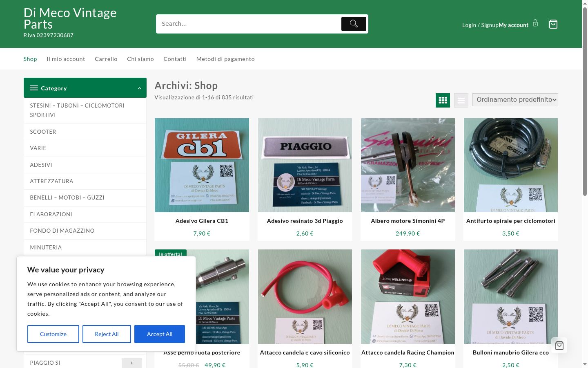This screenshot has width=588, height=368.
Task: Open Metodi di pagamento page
Action: click(225, 59)
